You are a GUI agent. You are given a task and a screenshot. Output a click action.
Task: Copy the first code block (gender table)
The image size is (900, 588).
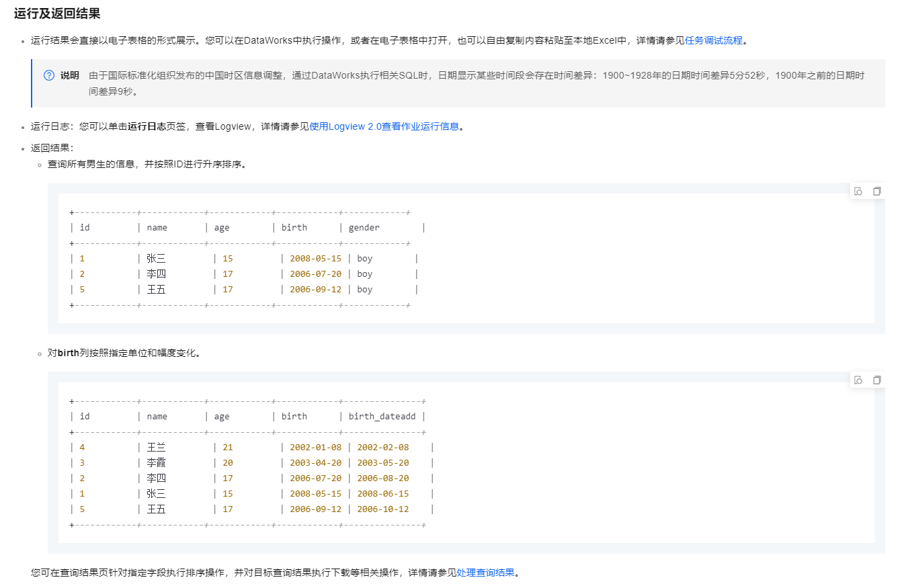pyautogui.click(x=876, y=192)
